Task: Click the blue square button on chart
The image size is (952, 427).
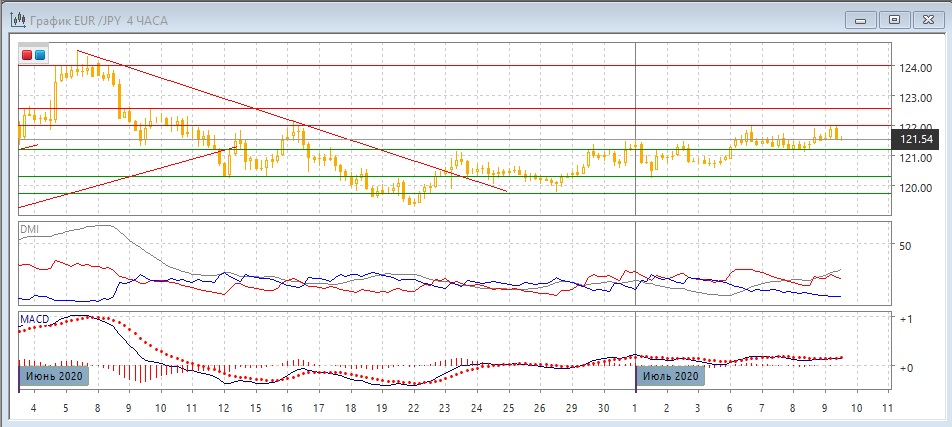Action: [x=39, y=55]
